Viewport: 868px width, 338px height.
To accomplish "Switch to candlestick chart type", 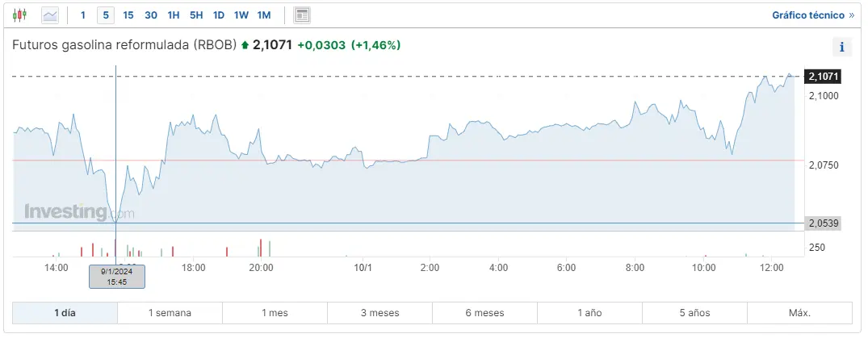I will point(20,15).
